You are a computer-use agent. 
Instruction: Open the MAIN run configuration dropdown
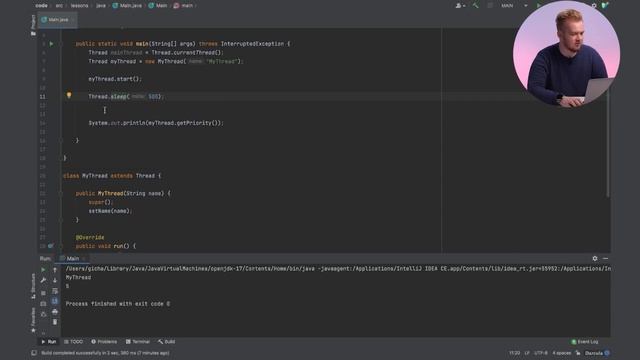pyautogui.click(x=513, y=6)
